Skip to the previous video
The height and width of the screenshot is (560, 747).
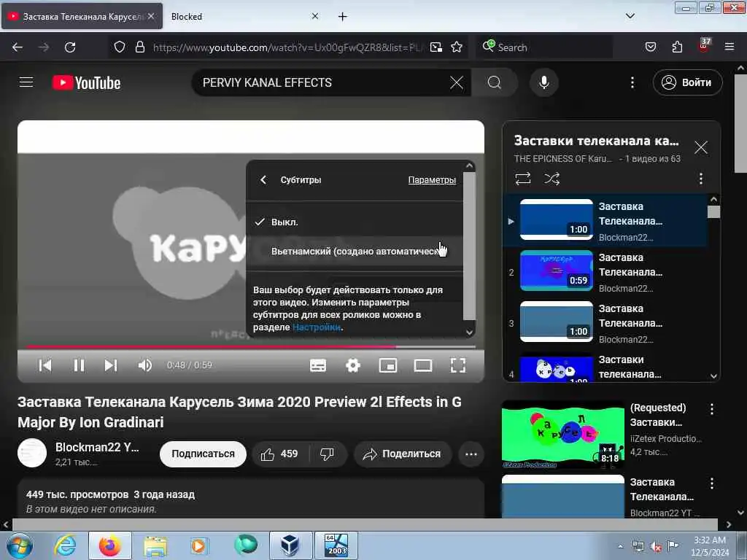tap(44, 365)
